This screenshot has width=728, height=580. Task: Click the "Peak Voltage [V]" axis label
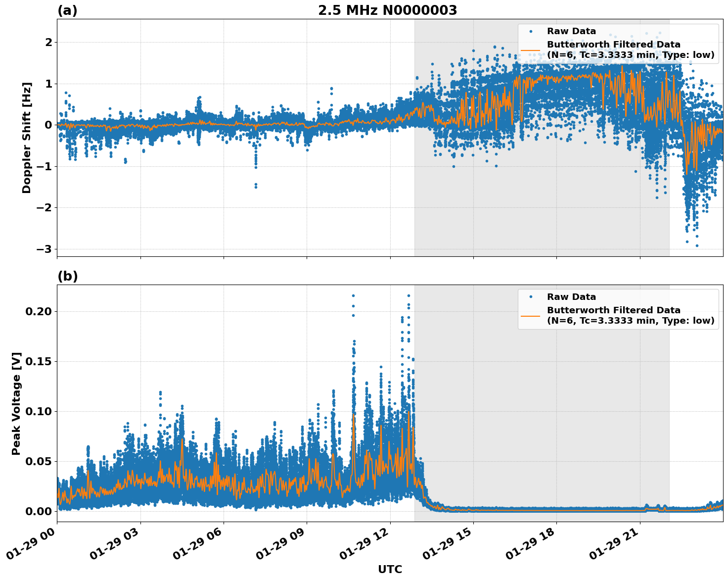pyautogui.click(x=16, y=401)
